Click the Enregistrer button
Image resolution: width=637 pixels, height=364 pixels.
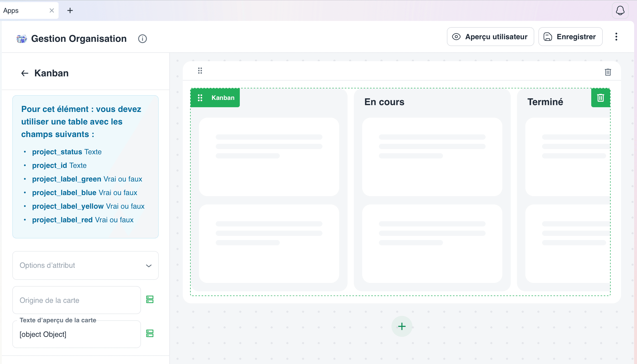click(x=570, y=37)
